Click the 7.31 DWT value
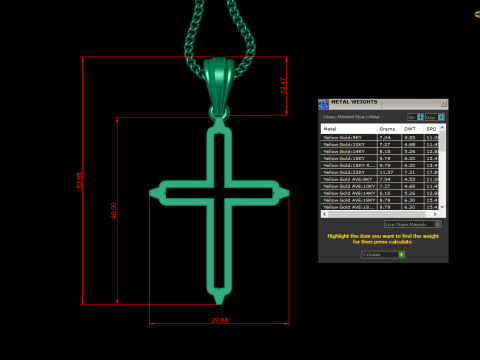This screenshot has height=360, width=480. 409,172
